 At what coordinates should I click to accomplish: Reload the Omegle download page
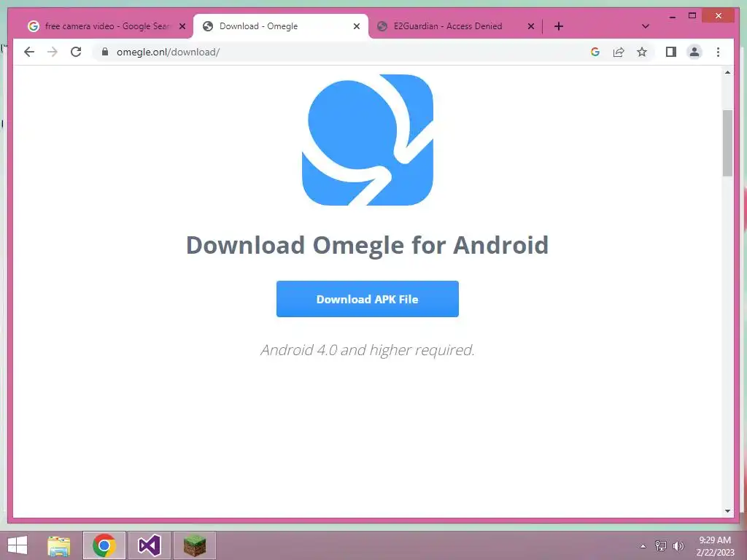pos(76,52)
